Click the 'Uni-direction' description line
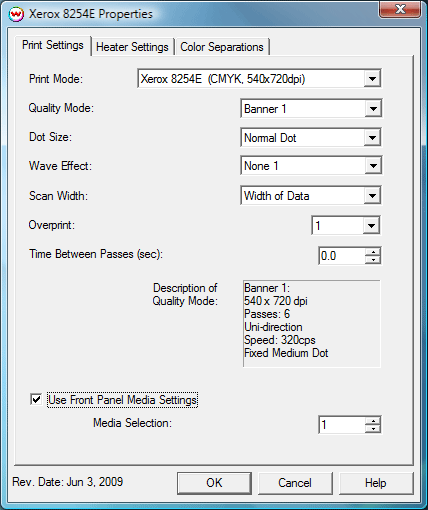Image resolution: width=428 pixels, height=510 pixels. click(x=273, y=327)
